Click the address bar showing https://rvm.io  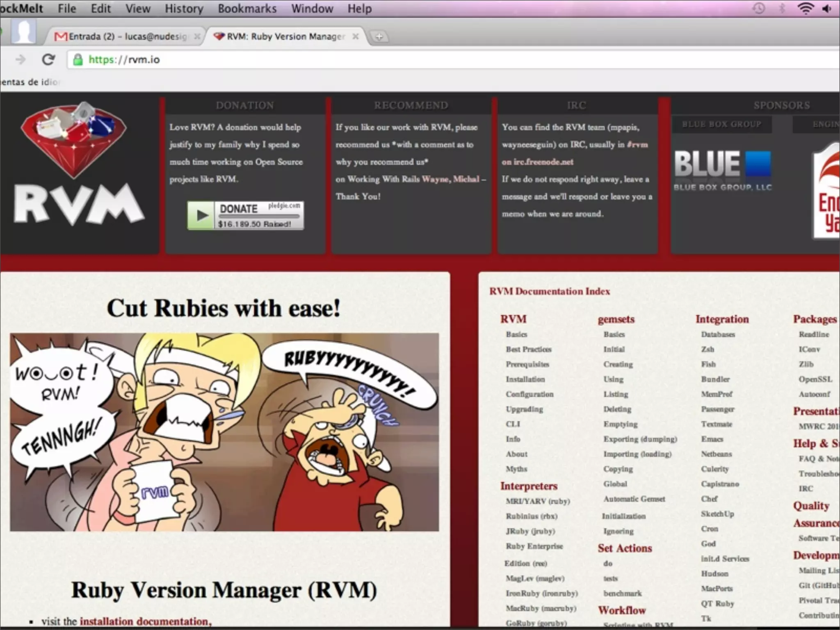(x=453, y=60)
